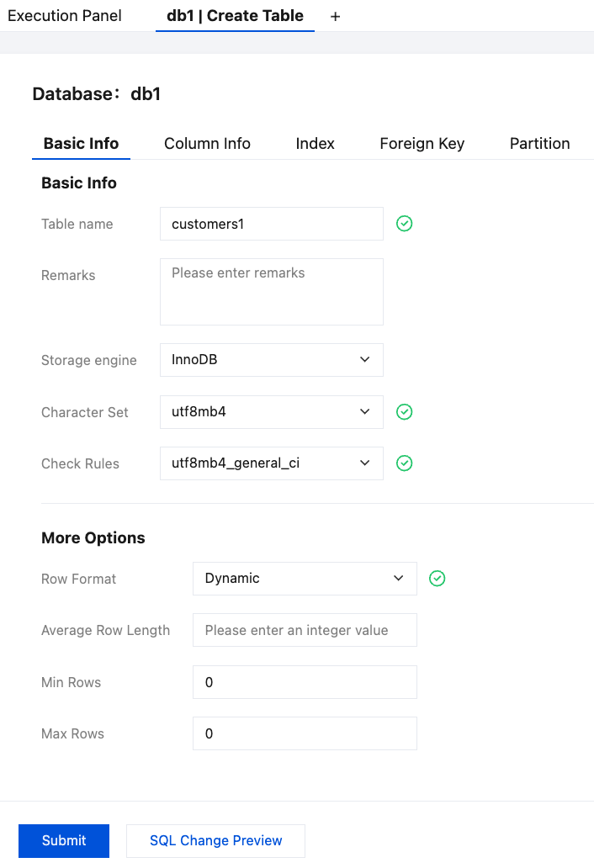
Task: Click the SQL Change Preview button
Action: point(215,840)
